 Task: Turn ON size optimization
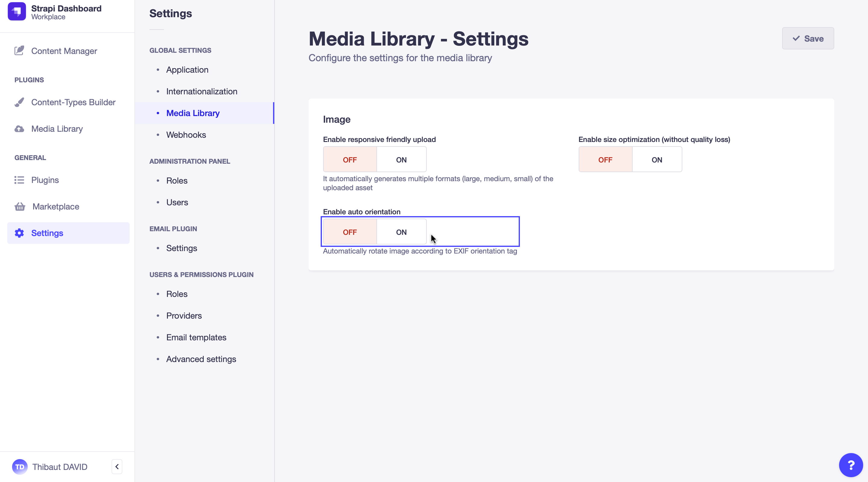[657, 159]
